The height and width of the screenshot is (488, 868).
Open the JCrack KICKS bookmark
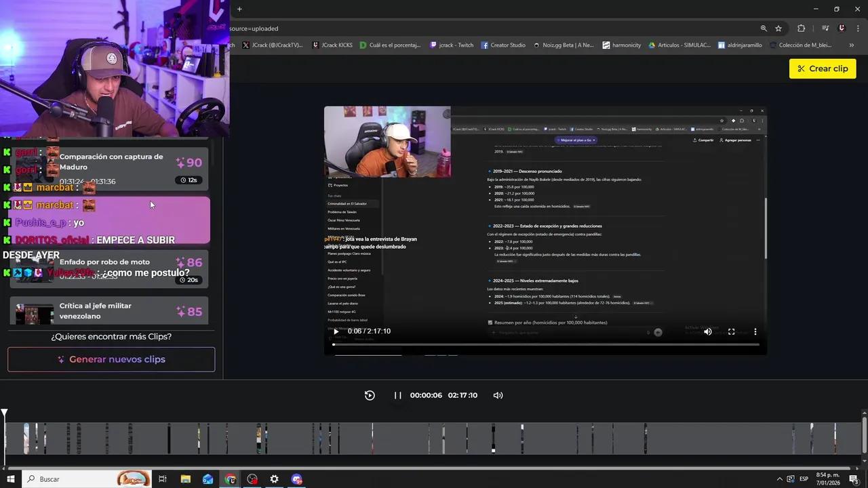(333, 45)
